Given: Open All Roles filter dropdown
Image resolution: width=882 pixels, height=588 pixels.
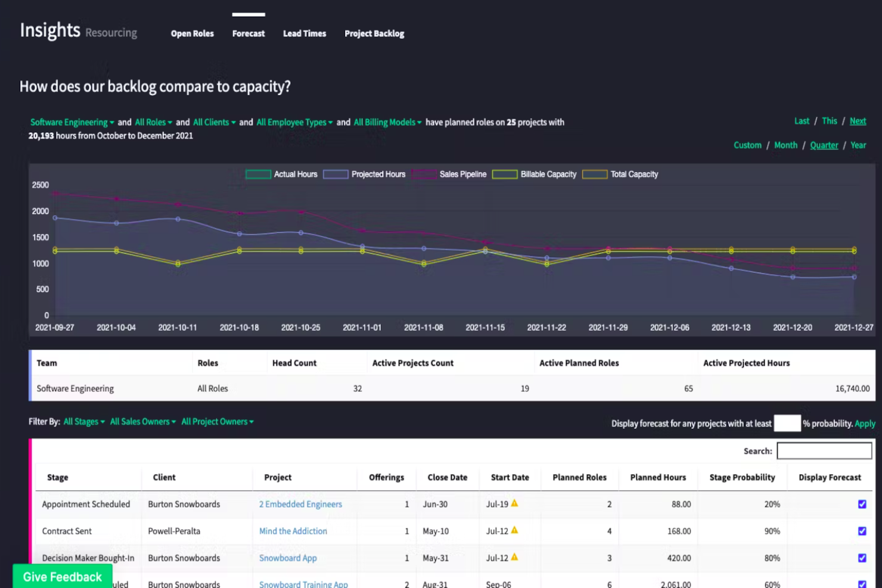Looking at the screenshot, I should point(153,122).
